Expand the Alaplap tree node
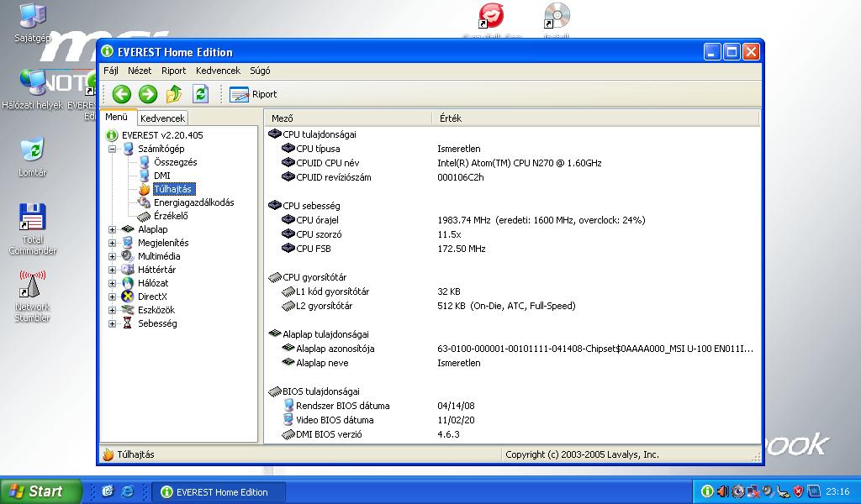The height and width of the screenshot is (504, 861). click(x=112, y=229)
